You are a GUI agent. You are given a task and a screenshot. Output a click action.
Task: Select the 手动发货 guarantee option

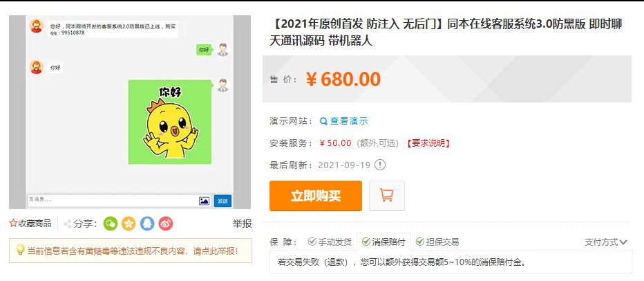[330, 242]
